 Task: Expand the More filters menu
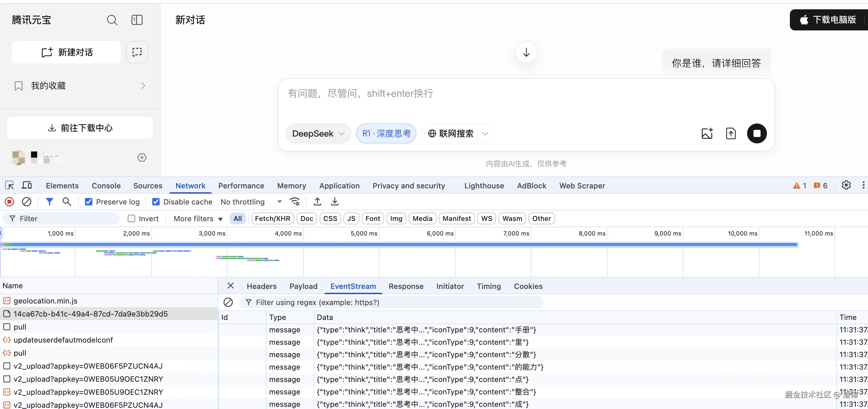(x=198, y=218)
